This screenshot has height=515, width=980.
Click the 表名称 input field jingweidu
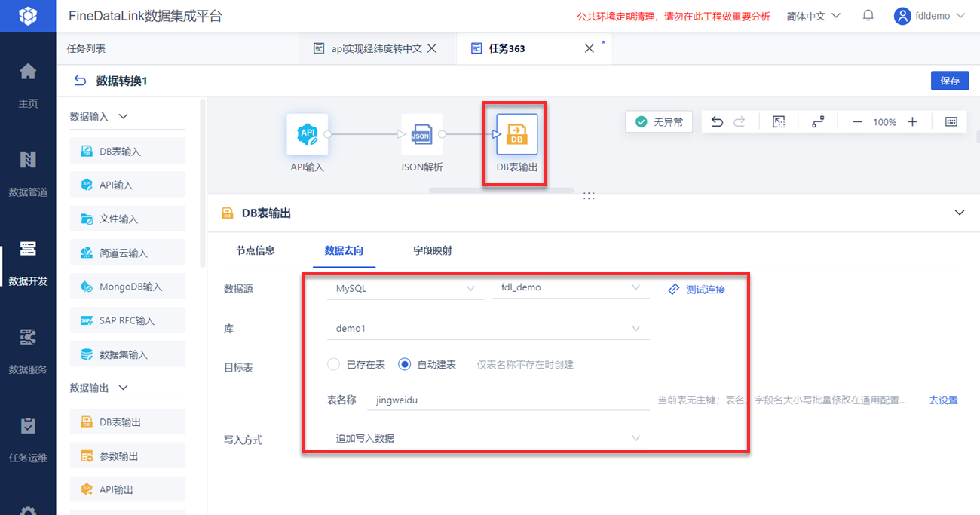[508, 400]
